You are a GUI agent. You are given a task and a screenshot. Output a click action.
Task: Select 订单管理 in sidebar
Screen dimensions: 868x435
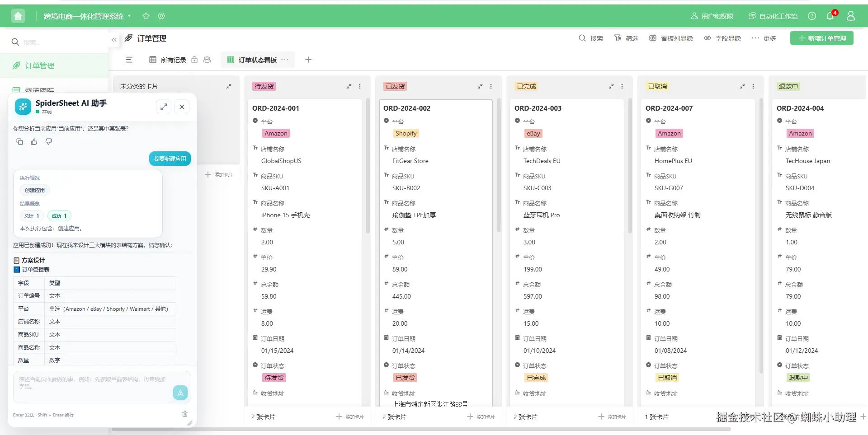coord(54,65)
